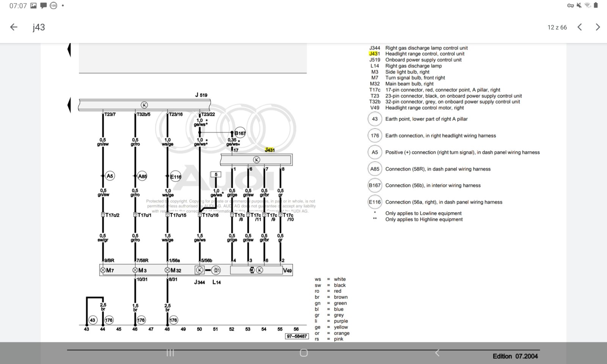Tap the battery status icon

point(596,5)
